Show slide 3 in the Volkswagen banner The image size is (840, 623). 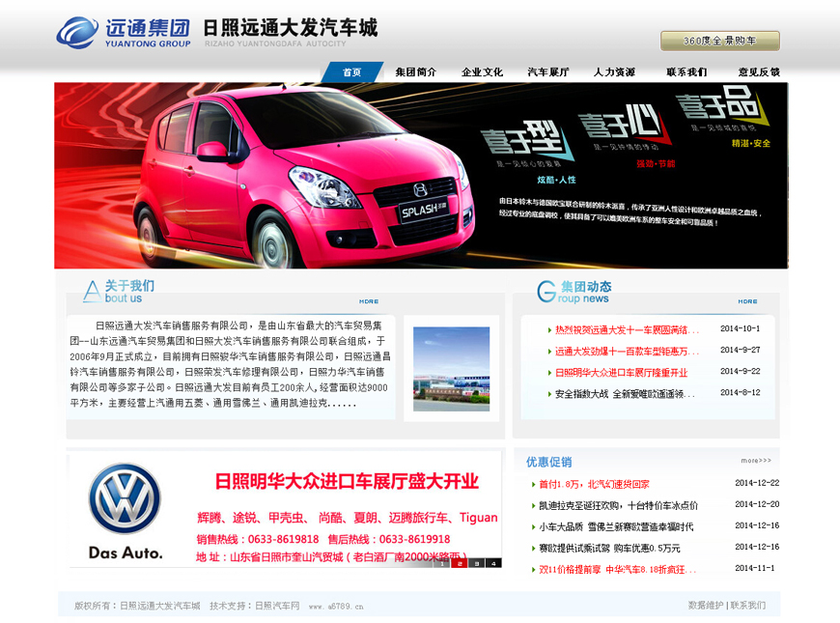[x=476, y=563]
